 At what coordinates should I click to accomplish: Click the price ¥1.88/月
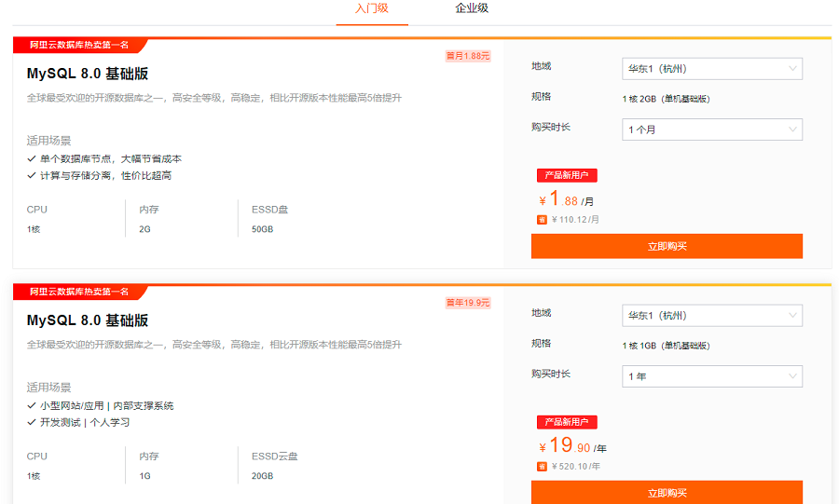[x=566, y=199]
